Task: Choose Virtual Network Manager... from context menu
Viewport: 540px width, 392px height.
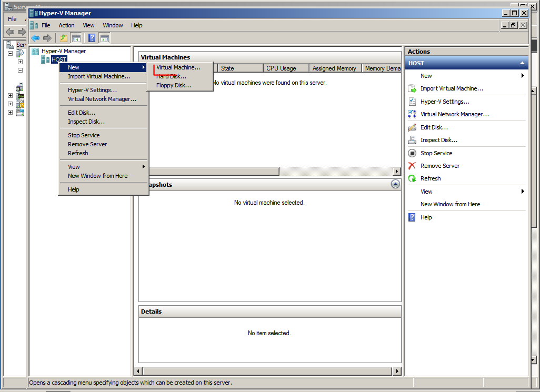Action: (102, 99)
